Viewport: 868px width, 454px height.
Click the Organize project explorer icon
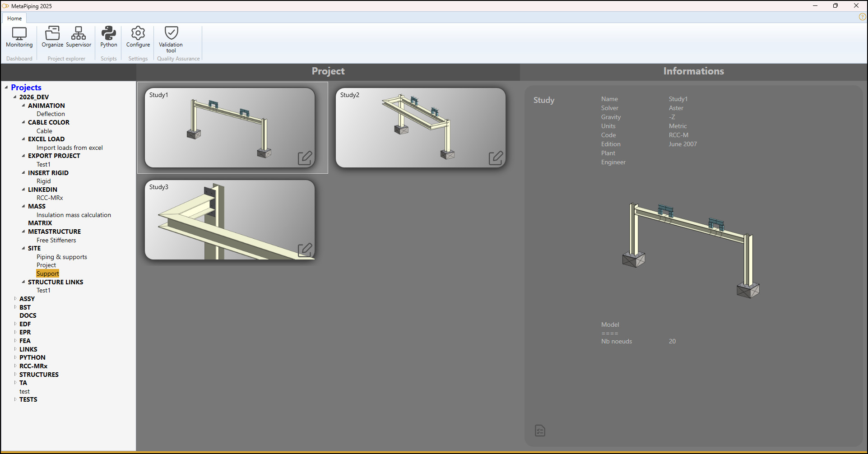pyautogui.click(x=52, y=37)
